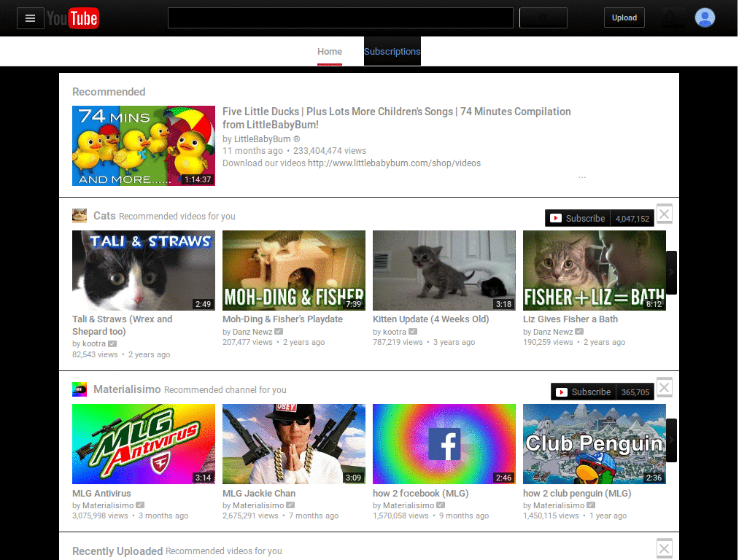Play the MLG Antivirus thumbnail
This screenshot has width=747, height=560.
point(144,444)
